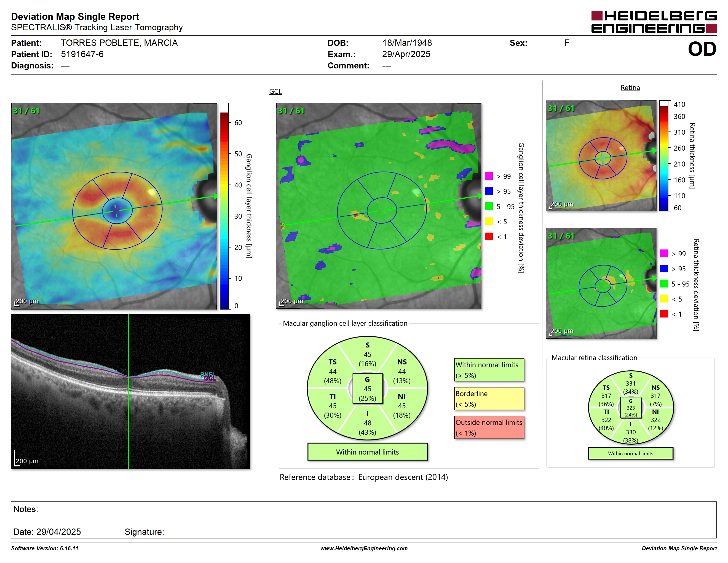
Task: Click the Borderline (< 5%) legend box
Action: pyautogui.click(x=489, y=399)
